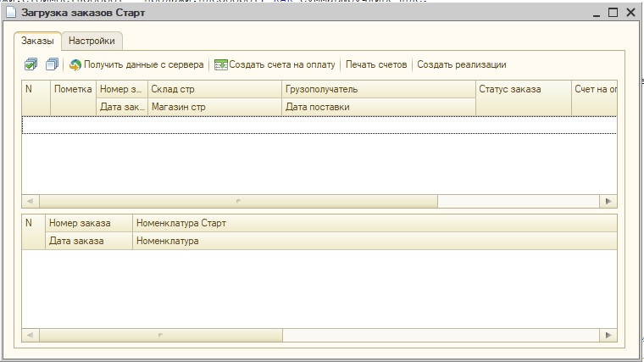Click left arrow of lower table horizontal scrollbar
Image resolution: width=644 pixels, height=362 pixels.
31,335
